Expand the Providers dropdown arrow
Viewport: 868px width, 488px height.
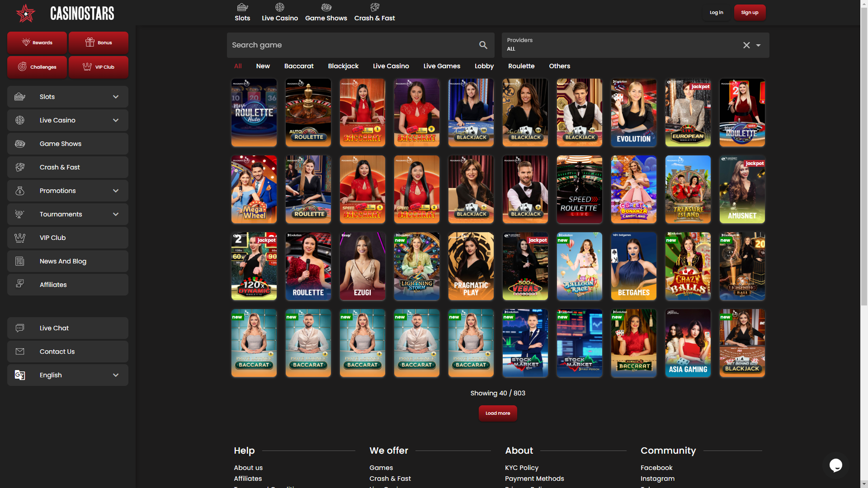click(x=759, y=45)
